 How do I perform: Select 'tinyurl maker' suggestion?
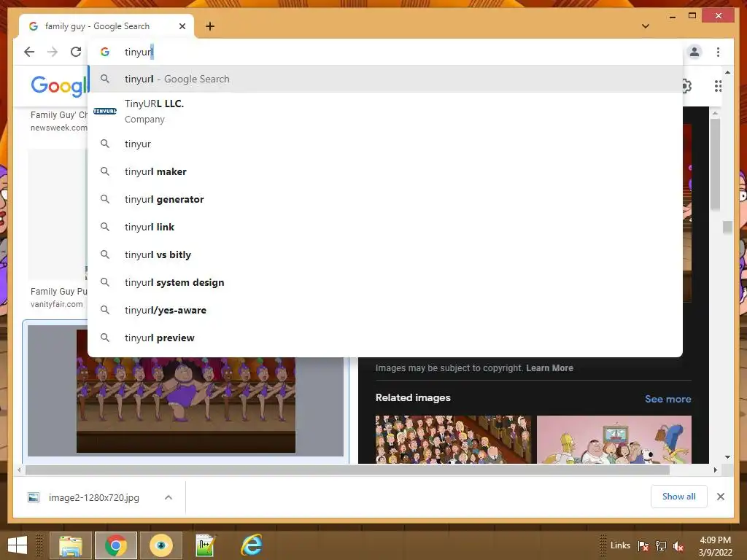pos(385,171)
